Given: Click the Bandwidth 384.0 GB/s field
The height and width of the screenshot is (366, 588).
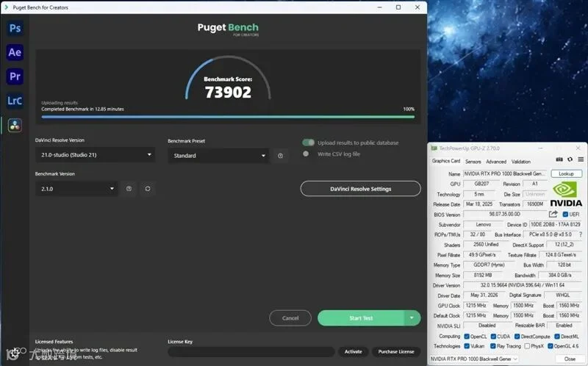Looking at the screenshot, I should tap(560, 275).
